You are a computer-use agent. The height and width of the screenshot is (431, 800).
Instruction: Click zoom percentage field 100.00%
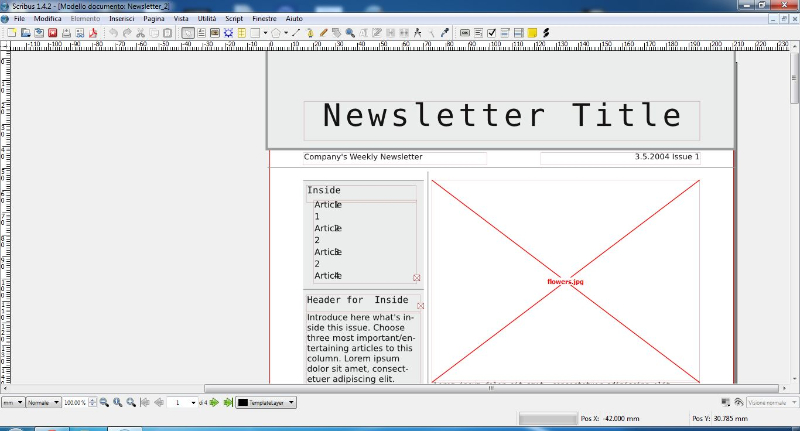[x=75, y=402]
